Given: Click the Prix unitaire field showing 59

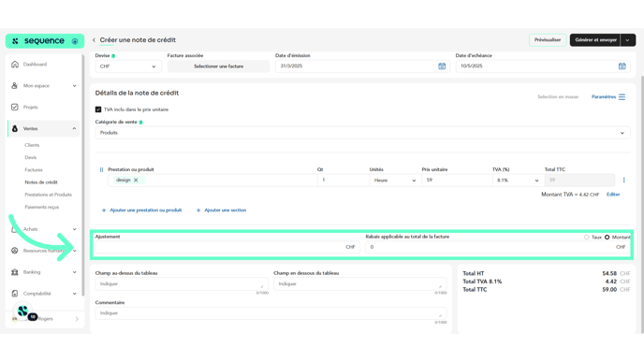Looking at the screenshot, I should (457, 181).
